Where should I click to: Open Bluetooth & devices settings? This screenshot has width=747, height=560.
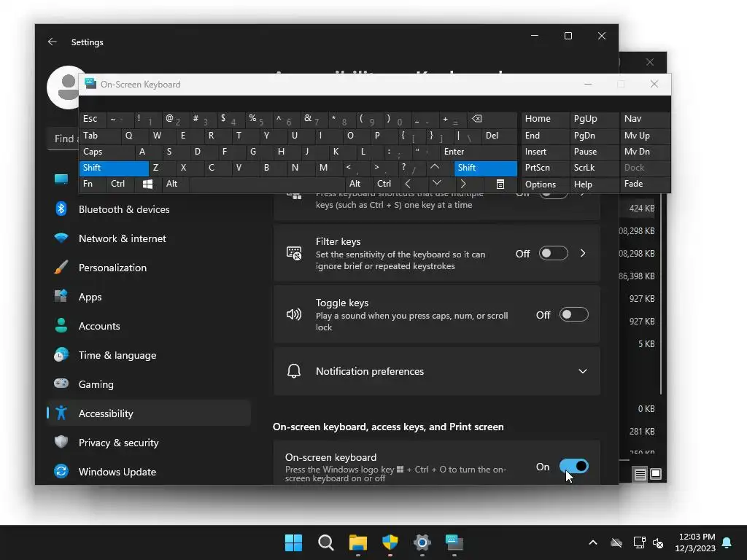click(149, 209)
